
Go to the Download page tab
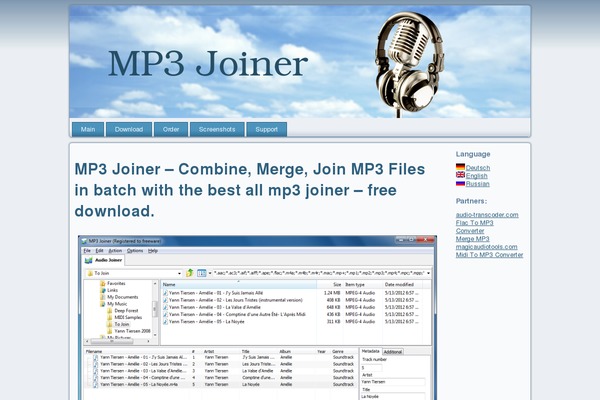tap(129, 129)
